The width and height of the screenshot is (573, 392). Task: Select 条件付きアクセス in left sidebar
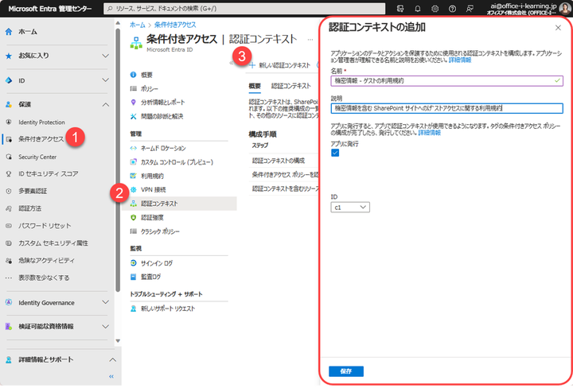click(41, 139)
